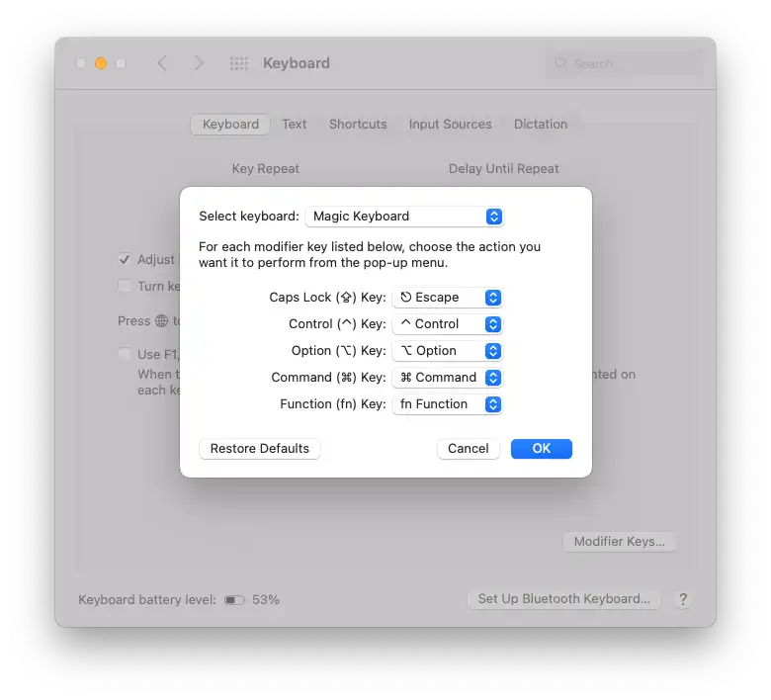This screenshot has width=771, height=700.
Task: Click into the Search field
Action: 625,63
